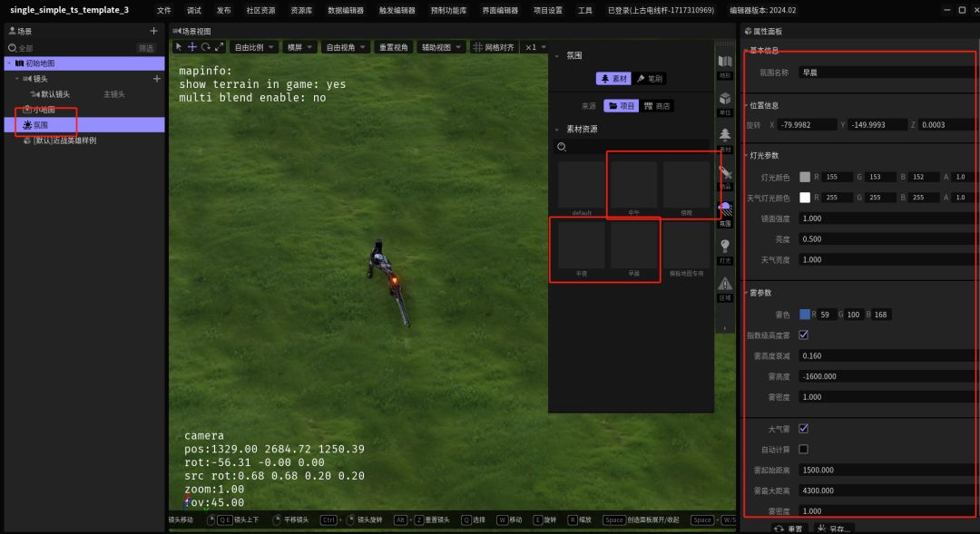
Task: Open the 辅助视图 dropdown
Action: coord(441,47)
